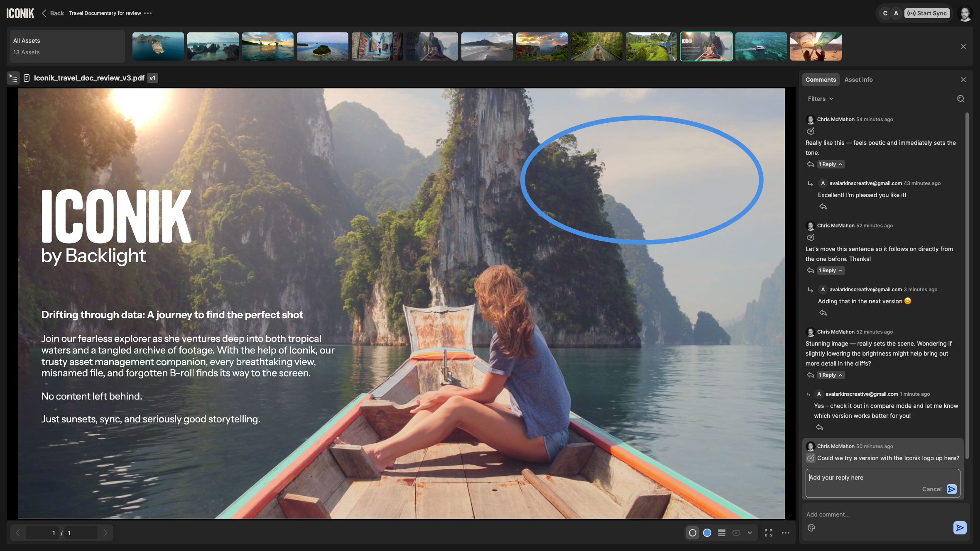Click reply arrow under 'Excellent!' comment
Viewport: 980px width, 551px height.
pos(823,207)
